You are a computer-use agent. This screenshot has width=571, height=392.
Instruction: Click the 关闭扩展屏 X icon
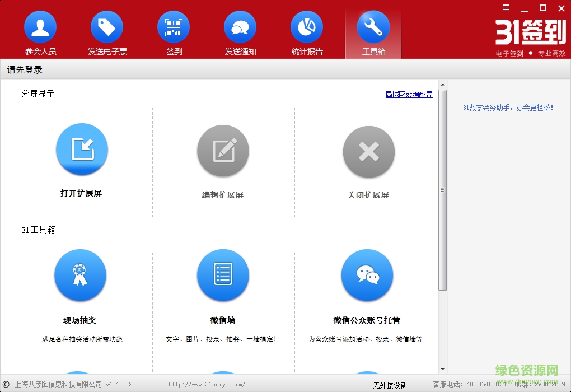click(368, 152)
